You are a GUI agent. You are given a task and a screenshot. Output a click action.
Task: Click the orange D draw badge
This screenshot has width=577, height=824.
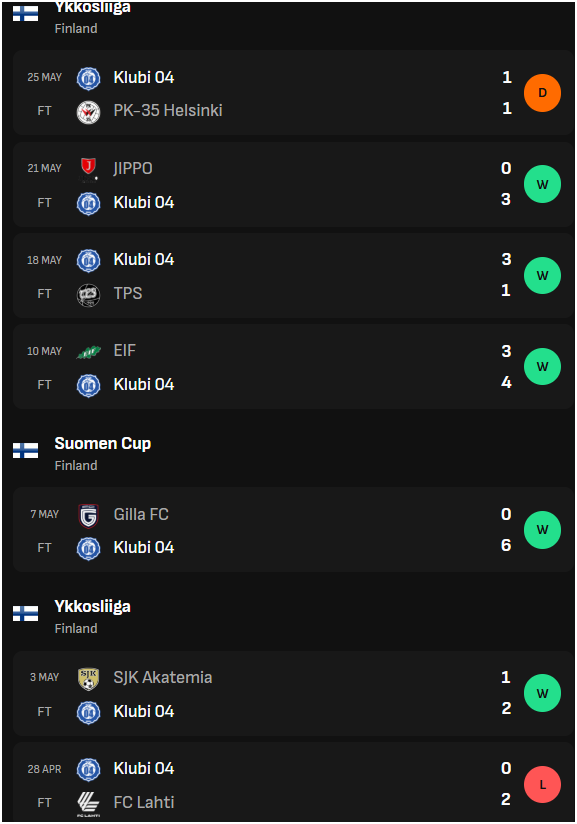click(542, 93)
